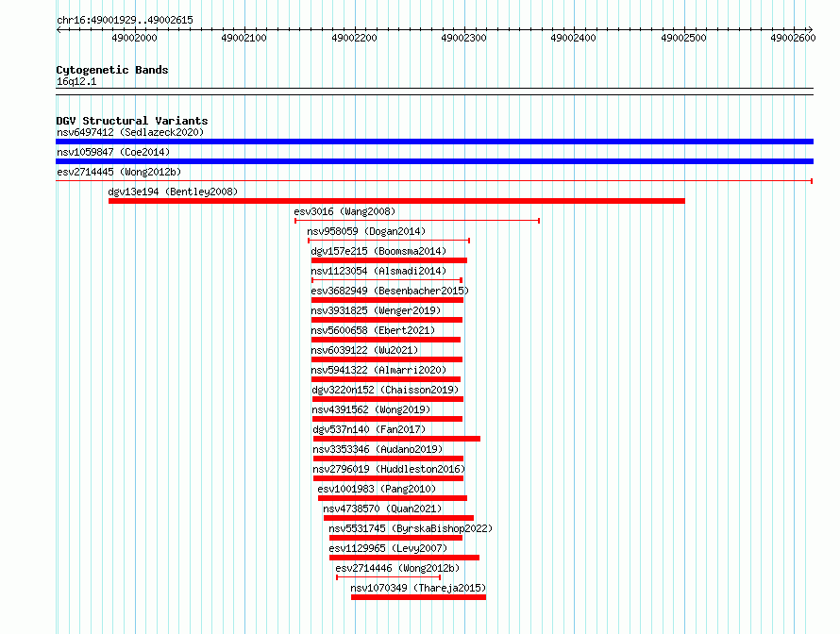Click the nsv6497412 (Sedlazeck2020) blue variant bar
Image resolution: width=840 pixels, height=634 pixels.
(434, 142)
